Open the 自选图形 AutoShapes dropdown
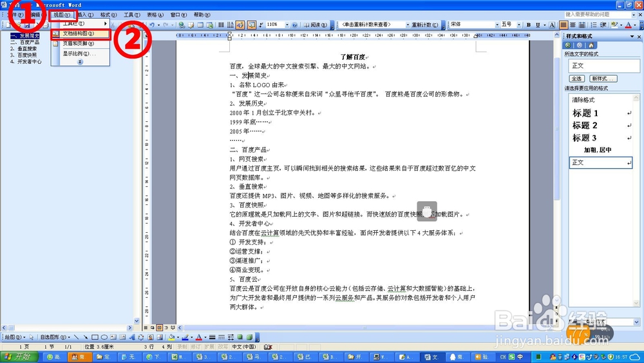 (55, 337)
